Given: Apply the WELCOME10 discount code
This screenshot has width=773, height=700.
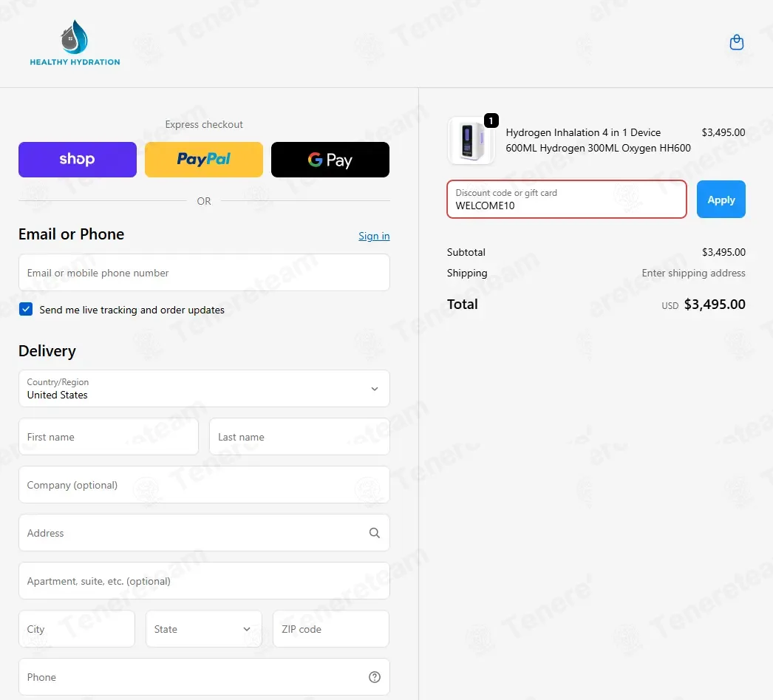Looking at the screenshot, I should [721, 199].
